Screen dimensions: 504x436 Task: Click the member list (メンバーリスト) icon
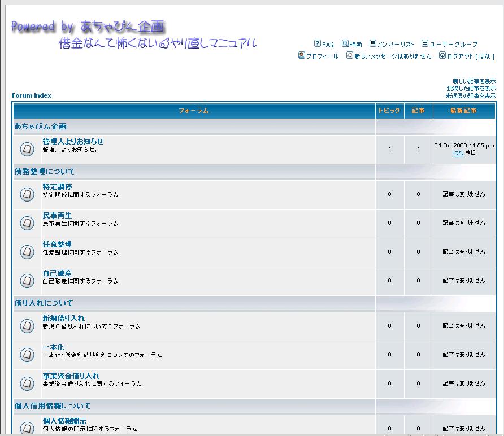pos(373,43)
